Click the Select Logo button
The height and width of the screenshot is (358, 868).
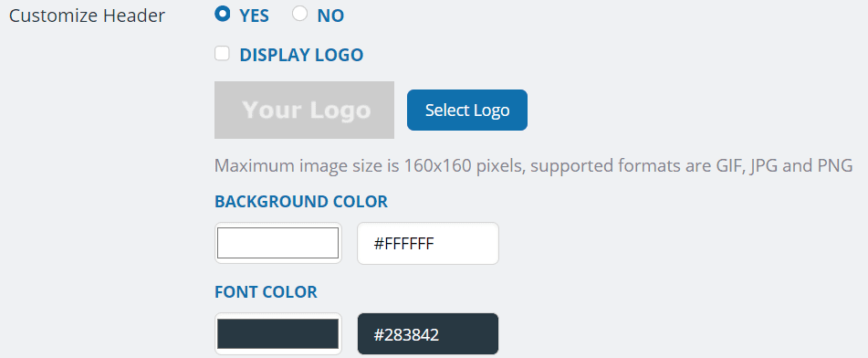pyautogui.click(x=467, y=110)
